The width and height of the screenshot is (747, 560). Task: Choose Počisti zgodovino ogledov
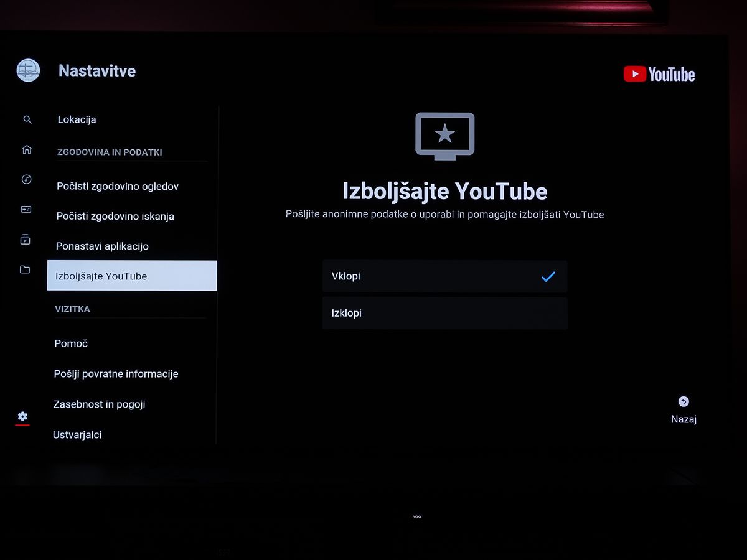118,186
